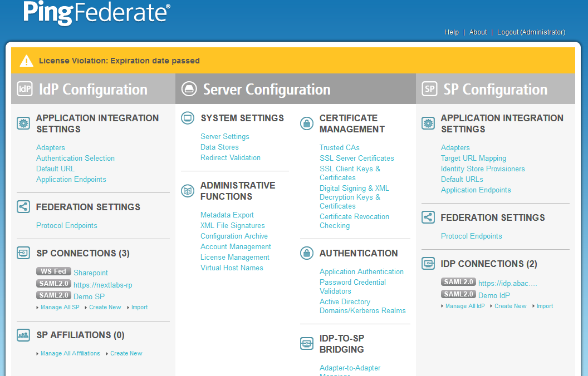The width and height of the screenshot is (588, 376).
Task: Open Trusted CAs
Action: [x=339, y=147]
